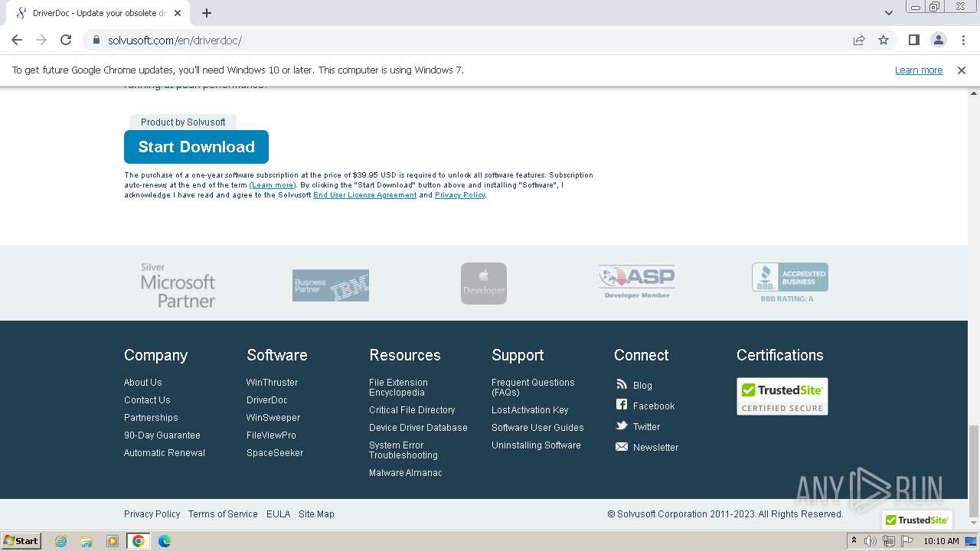Open the Learn more Chrome update link
The height and width of the screenshot is (551, 980).
[919, 70]
